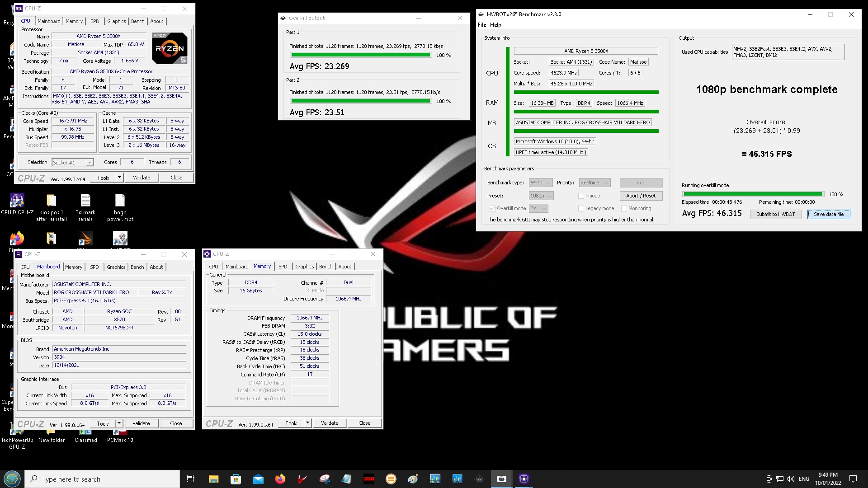Enable the Monitoring checkbox
This screenshot has height=488, width=868.
tap(624, 208)
